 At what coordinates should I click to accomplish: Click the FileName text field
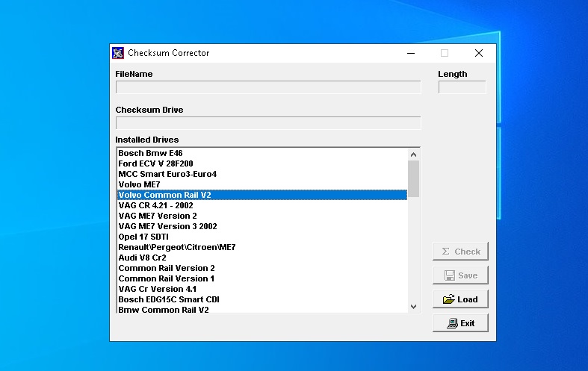[x=267, y=87]
